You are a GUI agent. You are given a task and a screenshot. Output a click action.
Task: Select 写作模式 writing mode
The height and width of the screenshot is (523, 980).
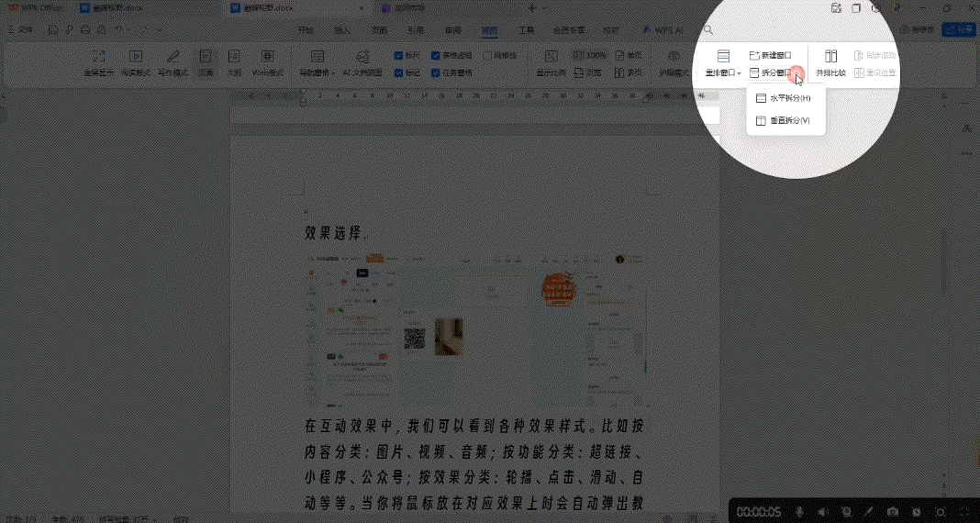[x=173, y=61]
